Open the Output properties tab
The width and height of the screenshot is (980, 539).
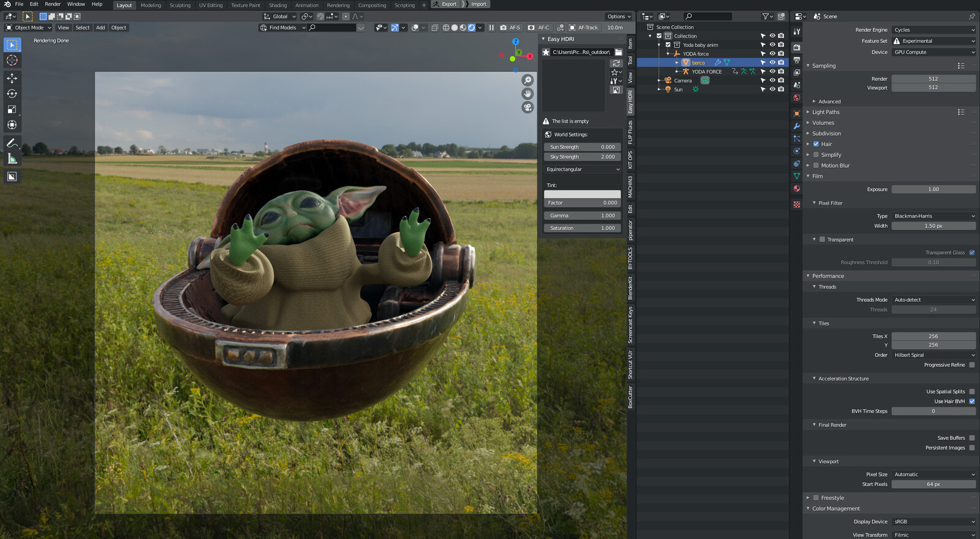click(796, 60)
